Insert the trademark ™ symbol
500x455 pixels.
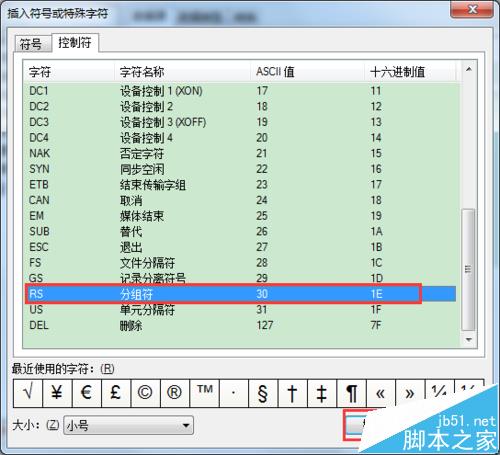tap(204, 393)
